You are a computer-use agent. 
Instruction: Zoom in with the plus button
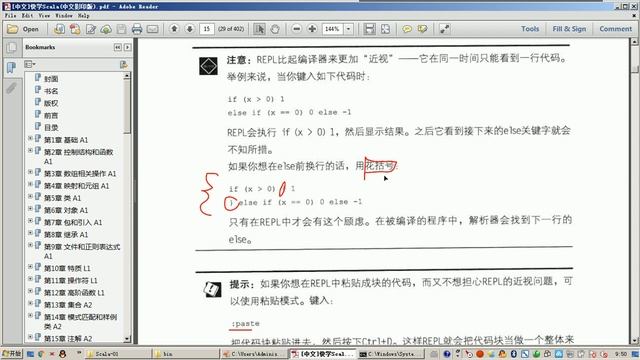coord(312,29)
